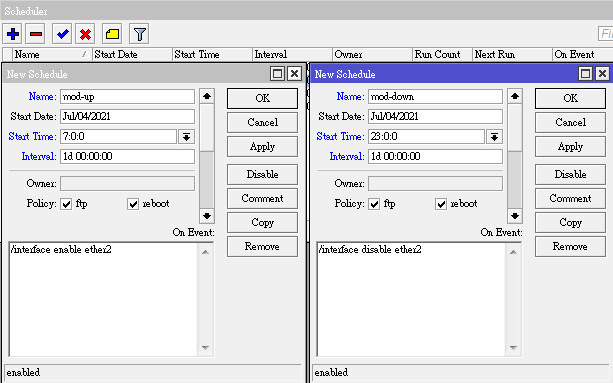Screen dimensions: 613x383
Task: Click scroll down arrow in mod-down script box
Action: (x=514, y=347)
